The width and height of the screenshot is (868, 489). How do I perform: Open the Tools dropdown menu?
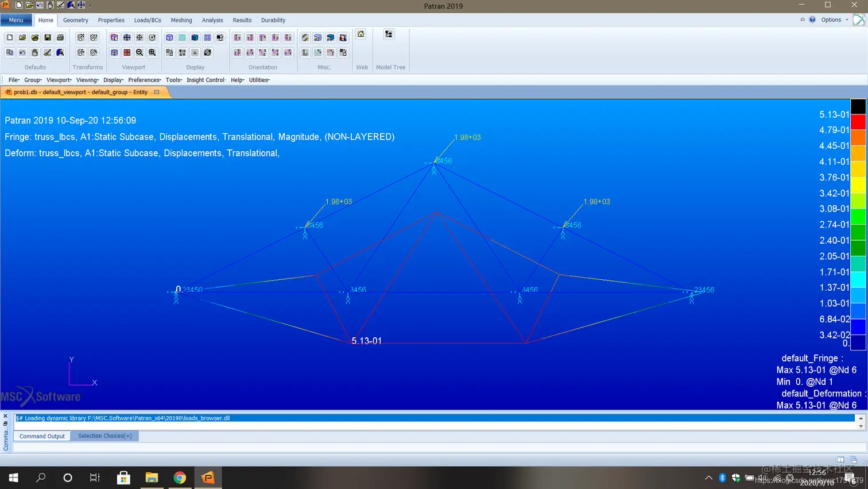173,80
